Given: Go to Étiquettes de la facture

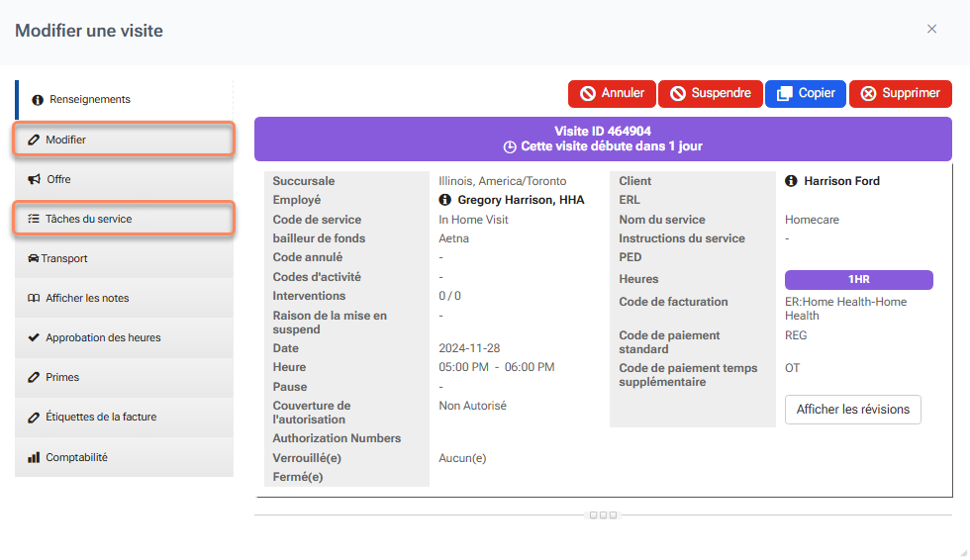Looking at the screenshot, I should [124, 417].
